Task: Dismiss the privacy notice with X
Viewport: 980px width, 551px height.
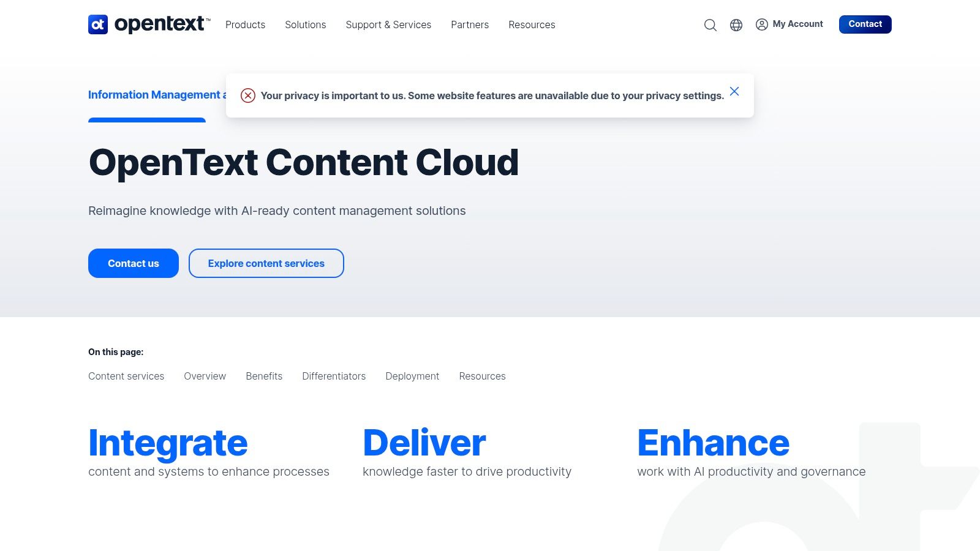Action: coord(734,91)
